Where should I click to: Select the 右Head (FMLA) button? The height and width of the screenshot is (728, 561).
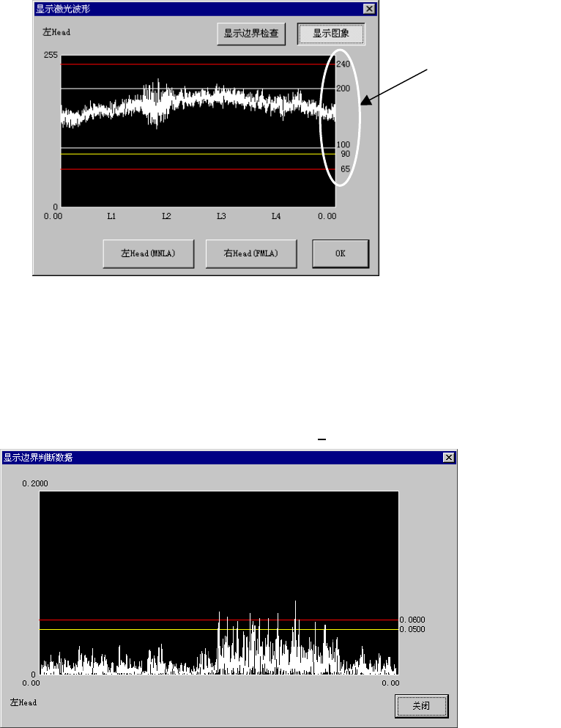tap(251, 253)
